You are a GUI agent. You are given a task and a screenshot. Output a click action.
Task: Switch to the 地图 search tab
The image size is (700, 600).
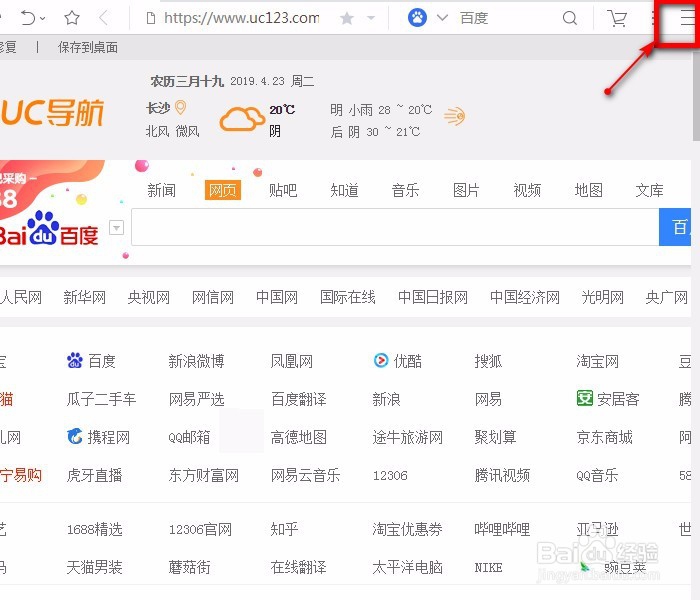588,190
